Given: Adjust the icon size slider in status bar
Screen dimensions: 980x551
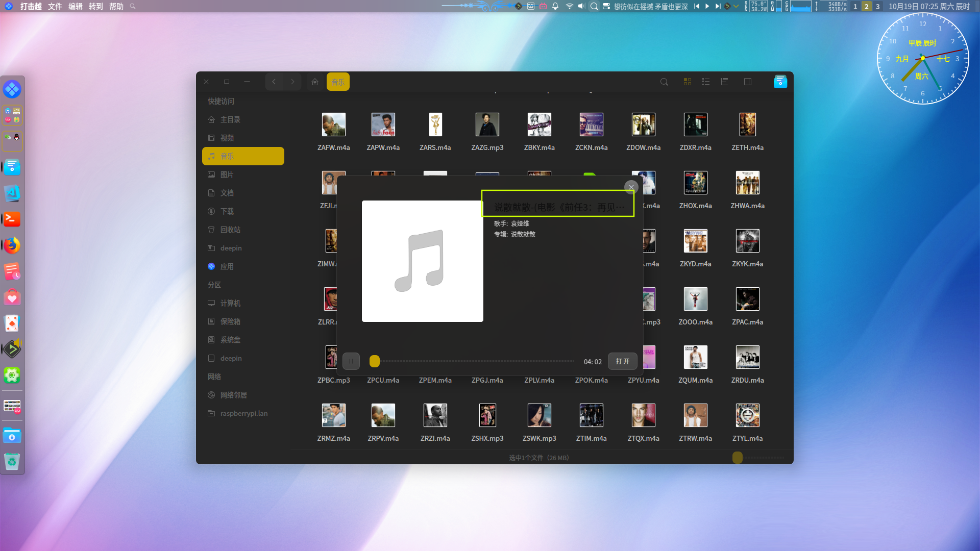Looking at the screenshot, I should click(738, 458).
